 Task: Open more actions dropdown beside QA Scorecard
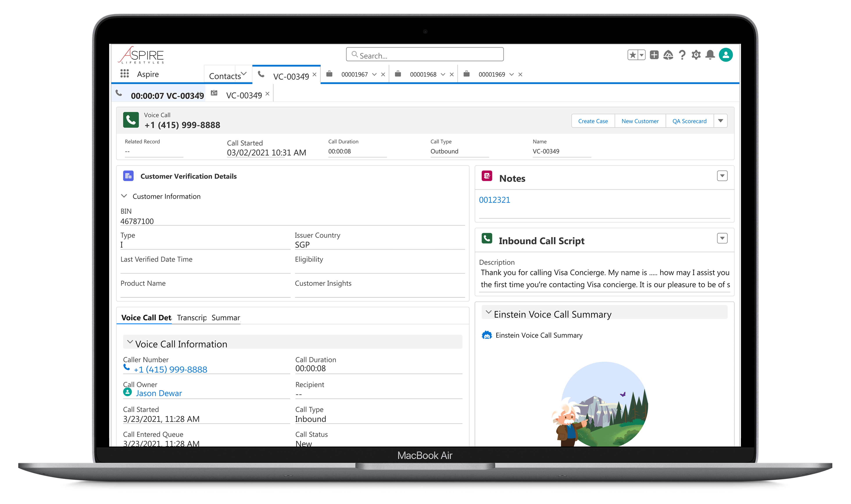coord(720,121)
